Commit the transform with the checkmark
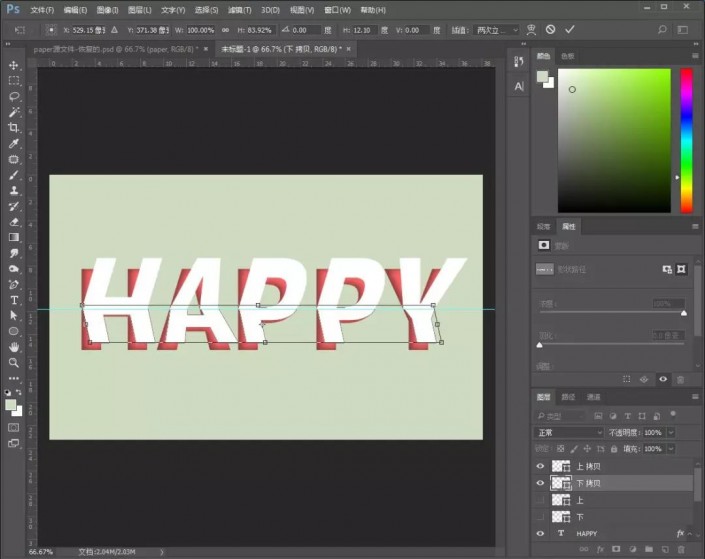705x559 pixels. pyautogui.click(x=570, y=30)
